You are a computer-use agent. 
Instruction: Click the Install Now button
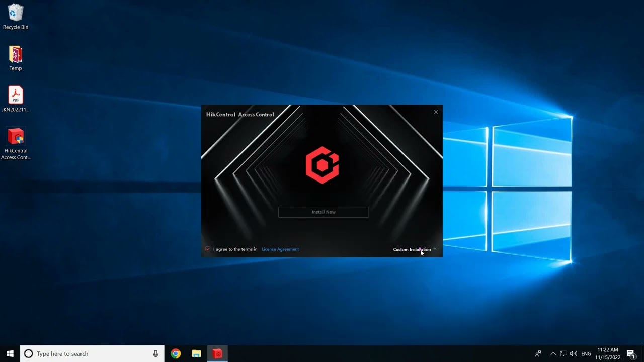[324, 212]
